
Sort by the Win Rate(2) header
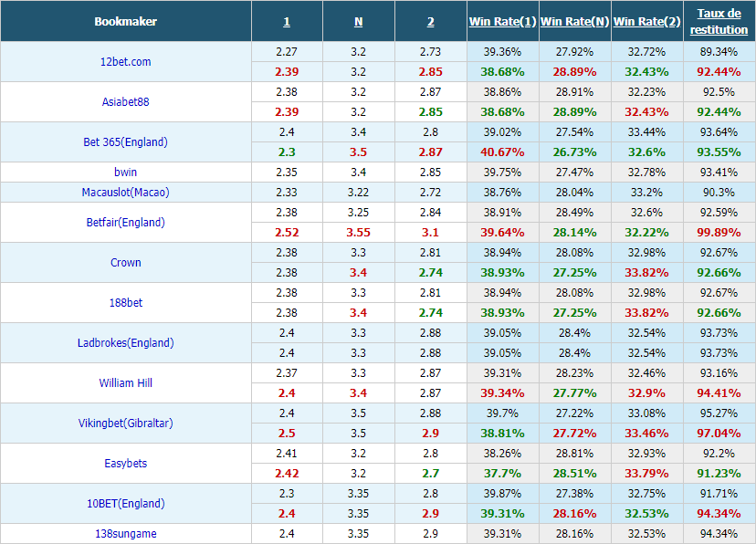tap(646, 22)
